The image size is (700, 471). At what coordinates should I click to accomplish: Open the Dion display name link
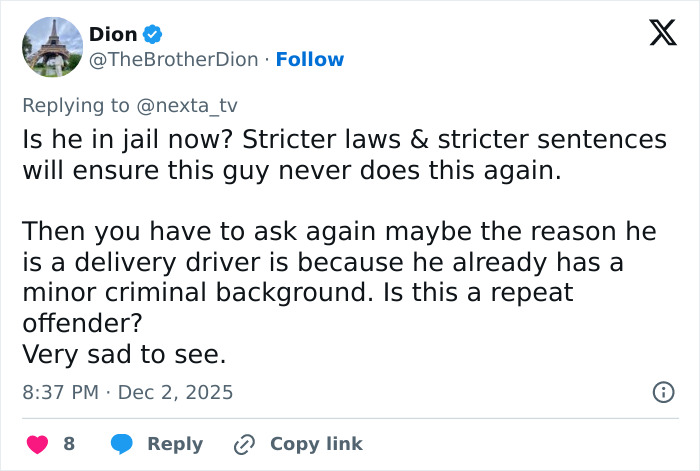[x=113, y=34]
